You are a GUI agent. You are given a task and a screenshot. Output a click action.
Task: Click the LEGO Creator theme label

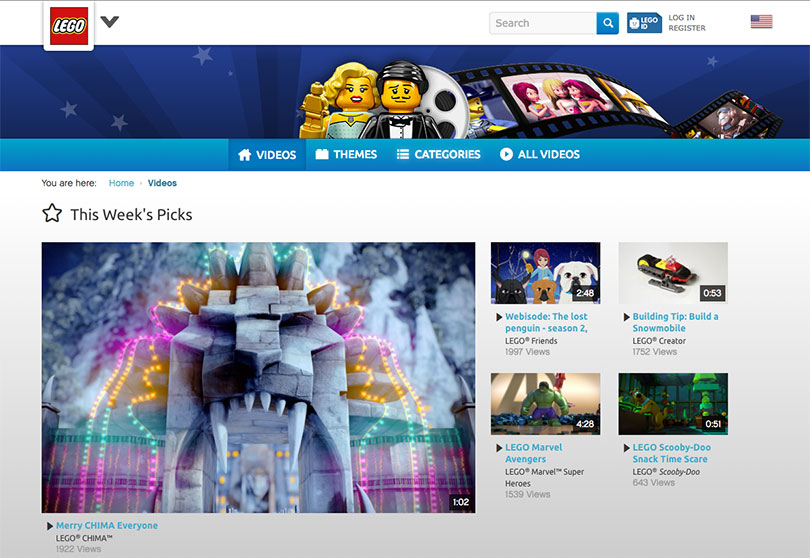pyautogui.click(x=659, y=341)
